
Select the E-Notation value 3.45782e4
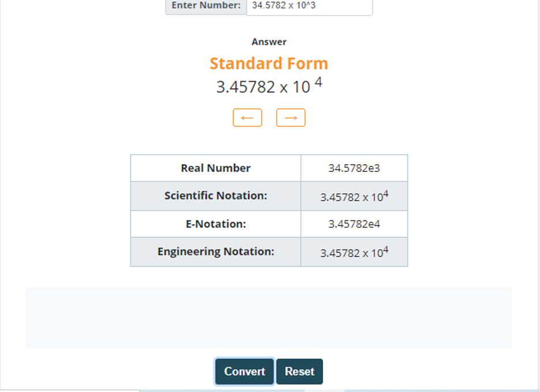354,224
